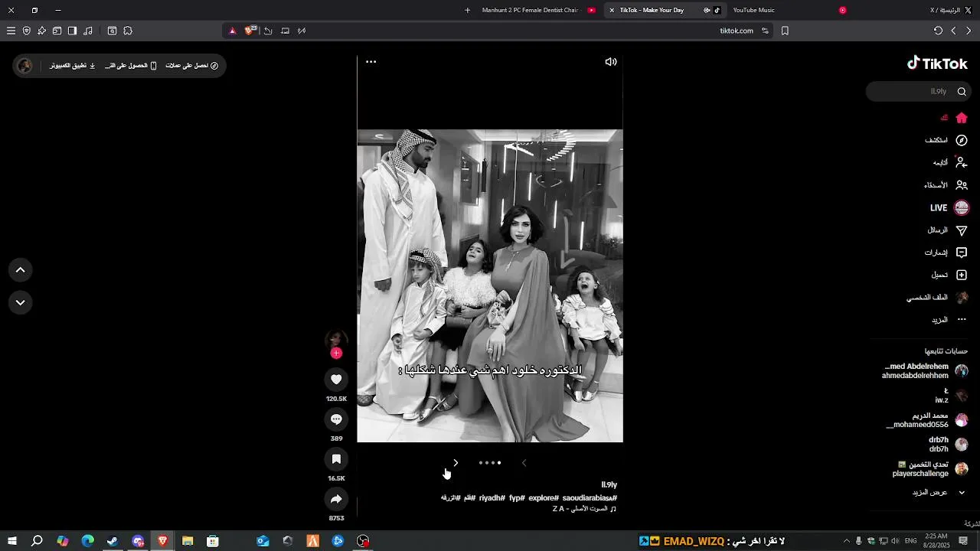
Task: Open the Activity notifications icon
Action: [962, 253]
